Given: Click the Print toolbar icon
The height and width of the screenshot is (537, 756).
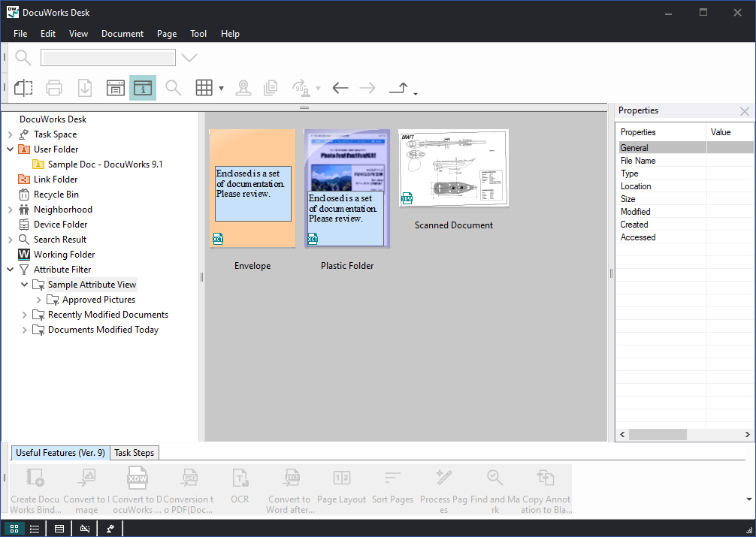Looking at the screenshot, I should point(54,88).
